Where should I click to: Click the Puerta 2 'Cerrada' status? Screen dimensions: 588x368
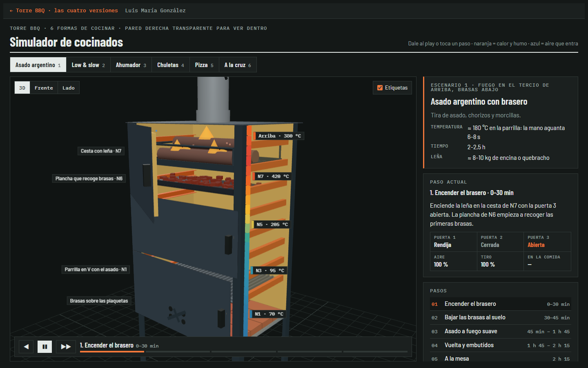pyautogui.click(x=490, y=245)
